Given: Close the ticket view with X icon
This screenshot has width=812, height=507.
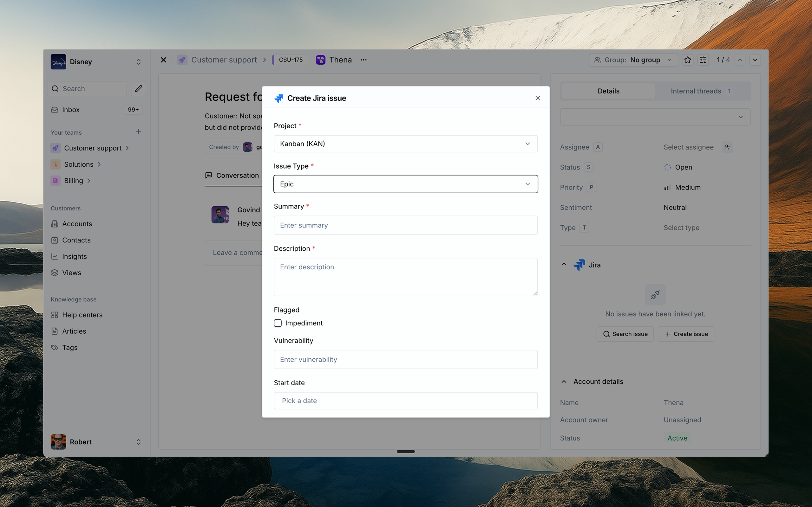Looking at the screenshot, I should (x=163, y=60).
